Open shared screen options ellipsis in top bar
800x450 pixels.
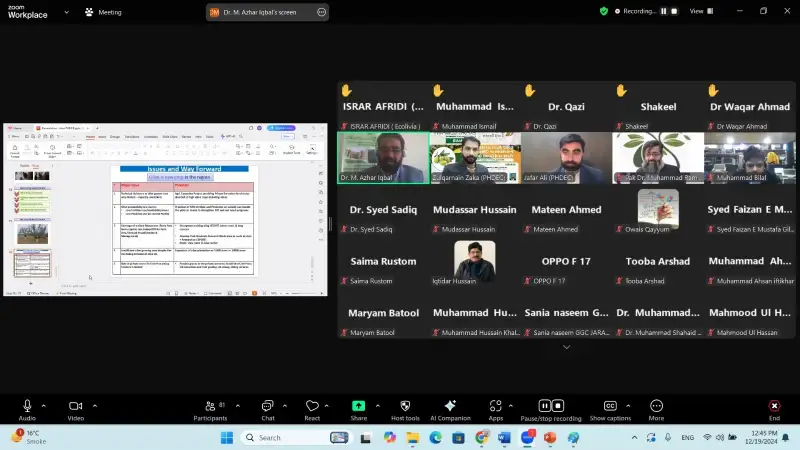[x=321, y=12]
